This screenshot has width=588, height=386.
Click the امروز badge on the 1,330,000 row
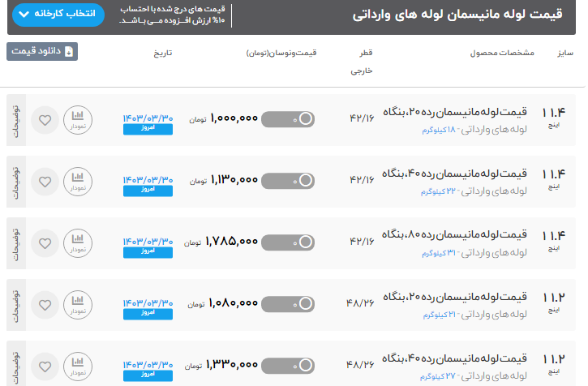tap(147, 374)
